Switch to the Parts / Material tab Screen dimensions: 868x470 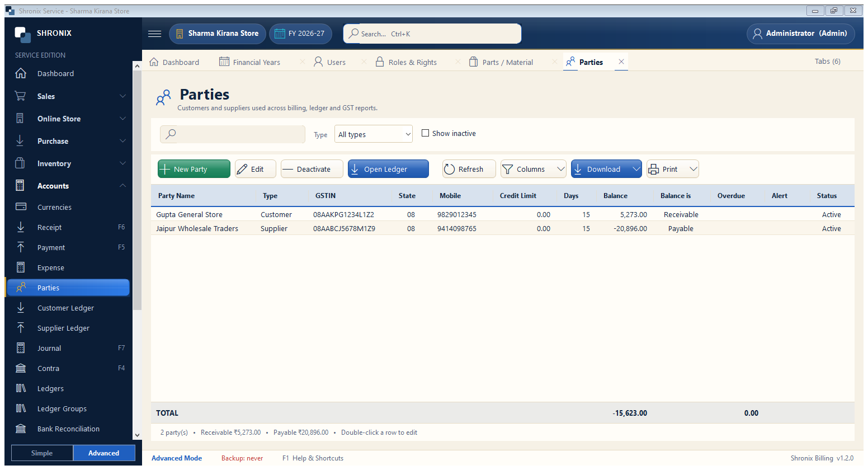[508, 62]
